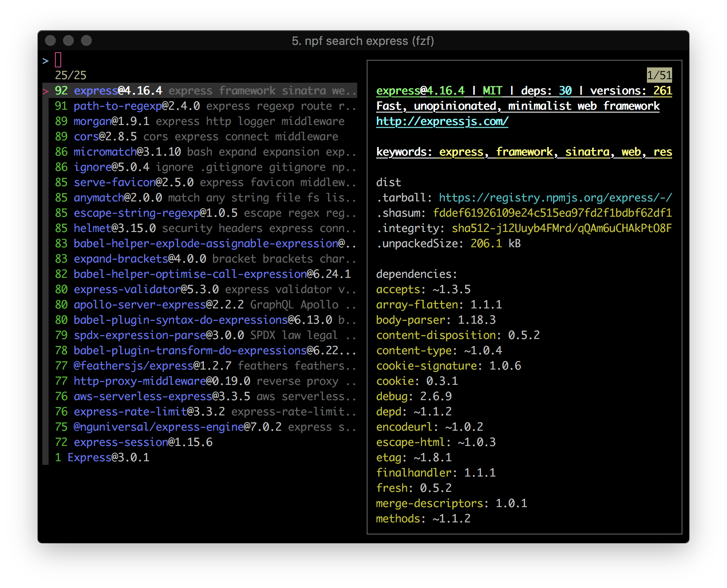The height and width of the screenshot is (588, 727).
Task: Click the content-type: ~1.0.4 dependency
Action: point(439,350)
